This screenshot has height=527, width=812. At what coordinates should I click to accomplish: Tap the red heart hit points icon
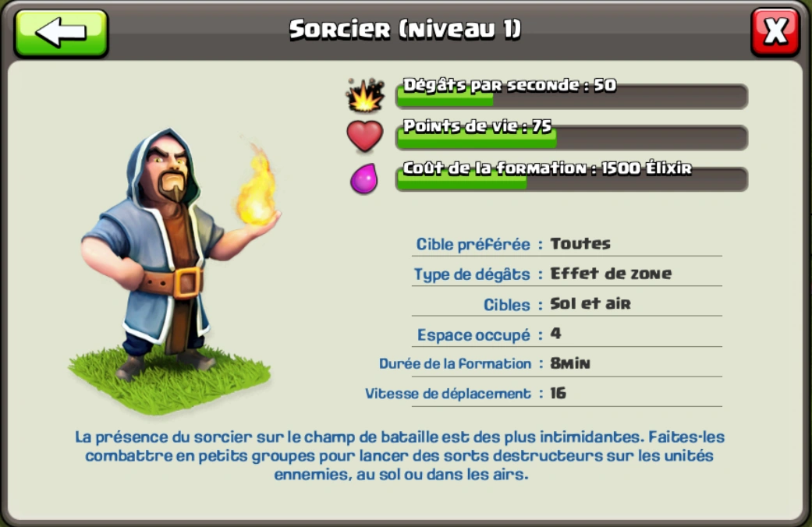(x=364, y=136)
